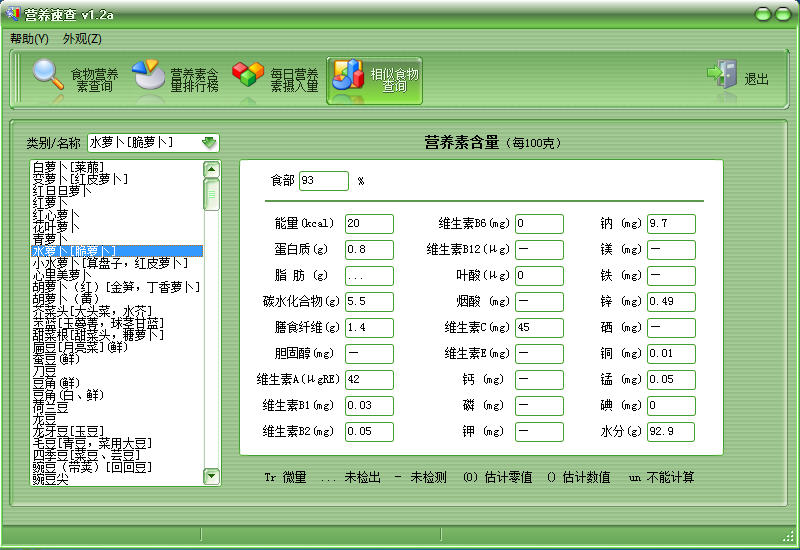Click the exit door icon
800x550 pixels.
721,76
